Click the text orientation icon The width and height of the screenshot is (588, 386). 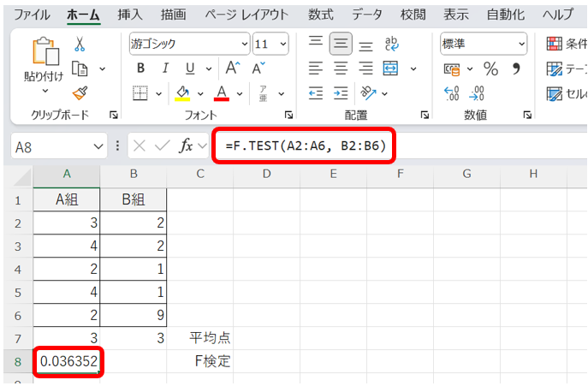click(368, 93)
